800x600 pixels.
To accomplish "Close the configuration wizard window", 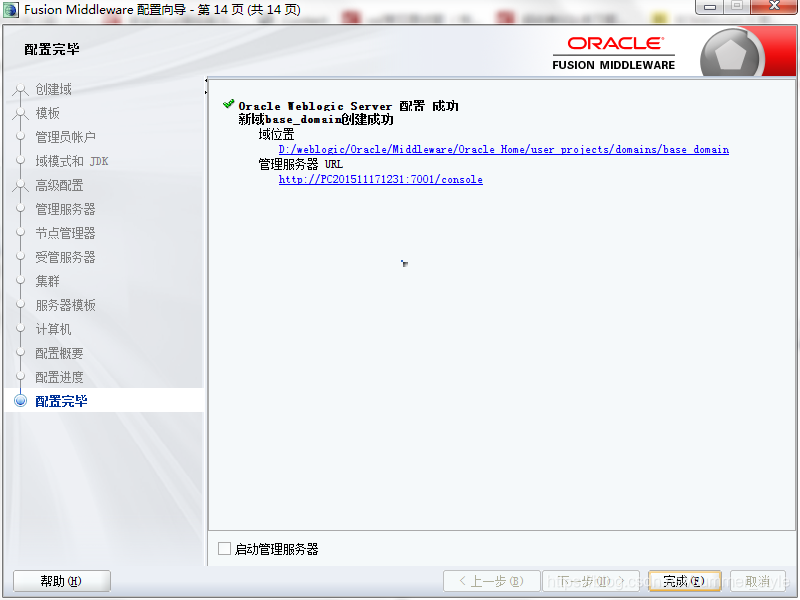I will pyautogui.click(x=774, y=7).
